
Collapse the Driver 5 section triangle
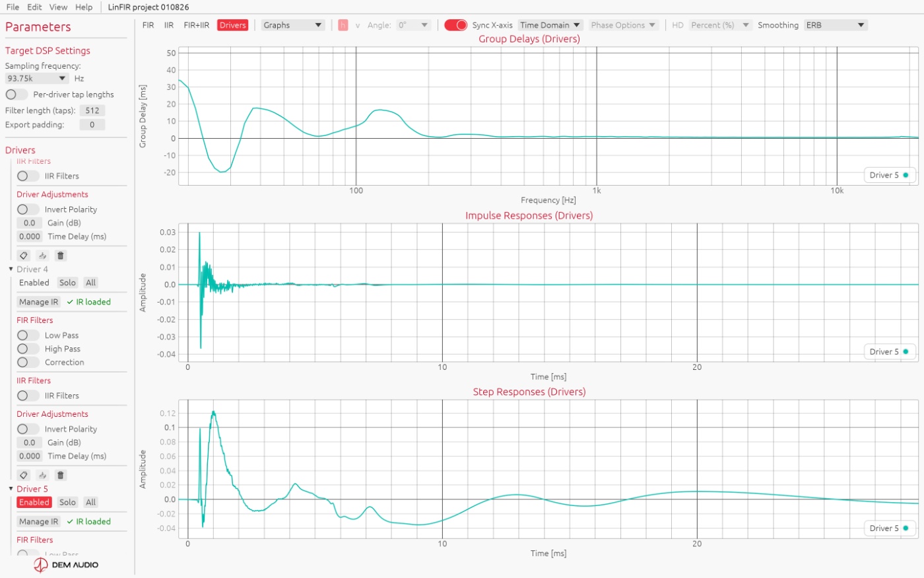pyautogui.click(x=11, y=489)
